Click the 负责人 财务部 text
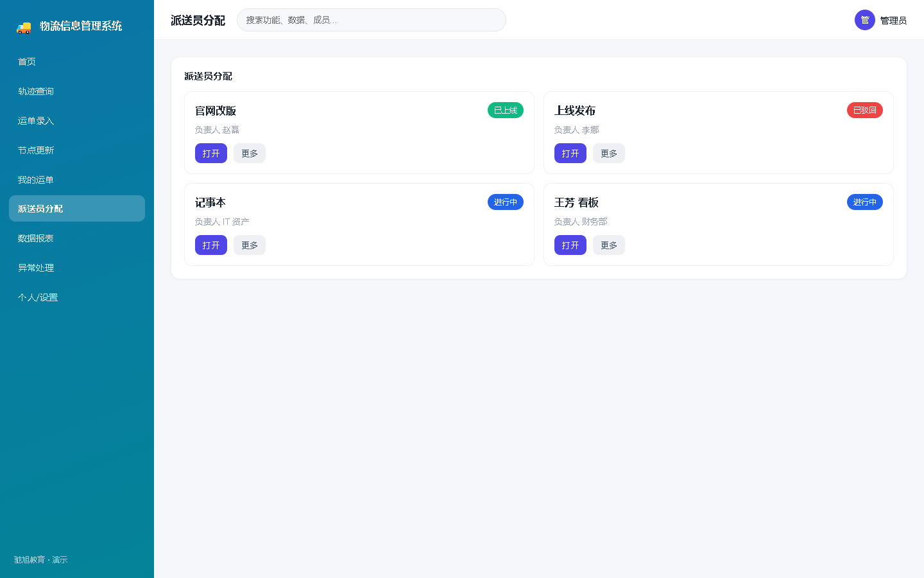Screen dimensions: 924x578 581,222
